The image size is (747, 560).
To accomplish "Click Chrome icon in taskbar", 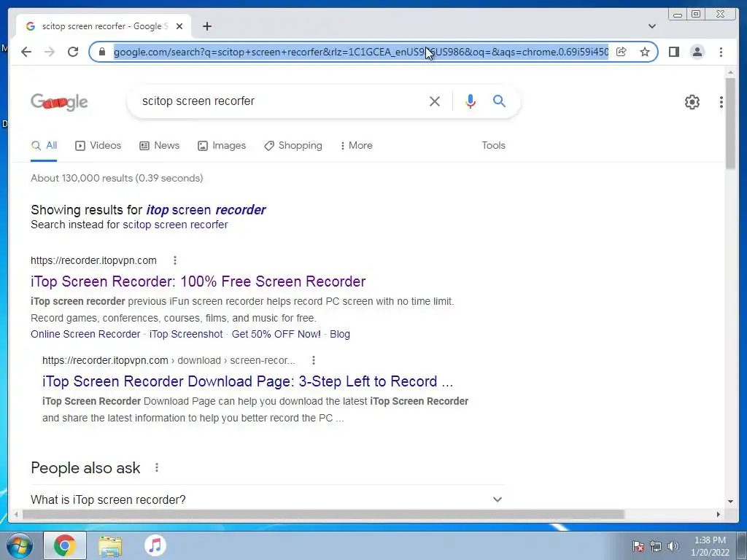I will coord(65,545).
